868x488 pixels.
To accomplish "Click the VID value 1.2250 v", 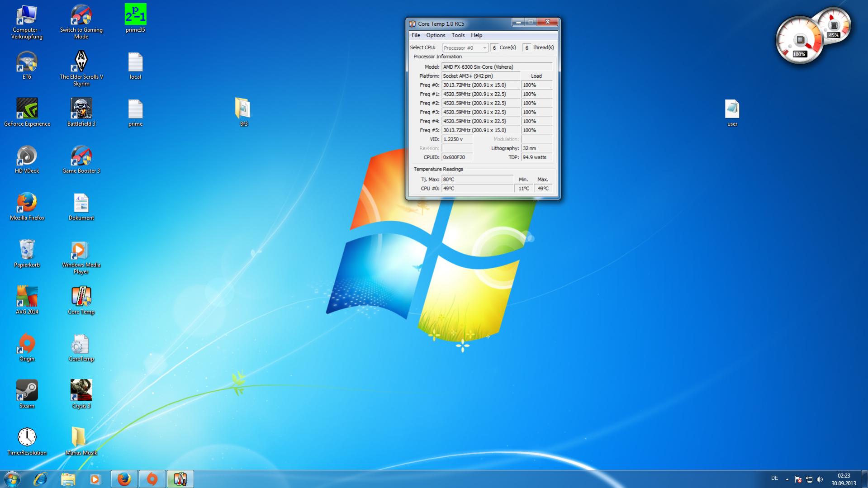I will tap(457, 139).
